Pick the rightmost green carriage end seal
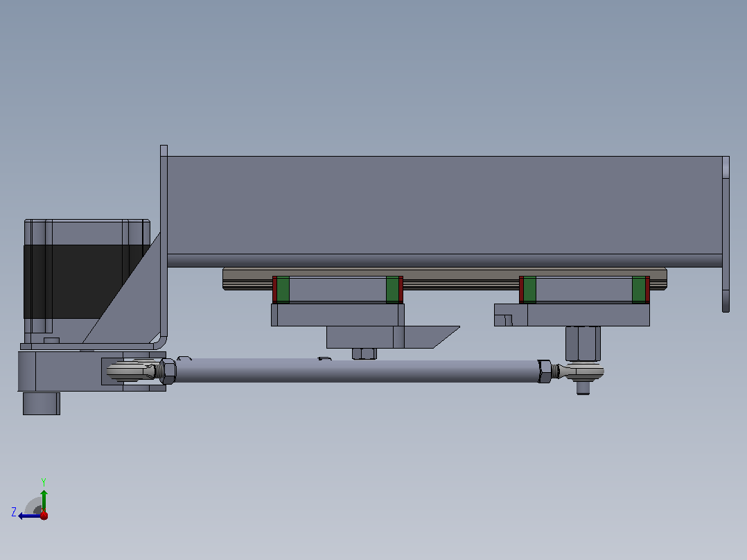The height and width of the screenshot is (560, 747). (638, 289)
